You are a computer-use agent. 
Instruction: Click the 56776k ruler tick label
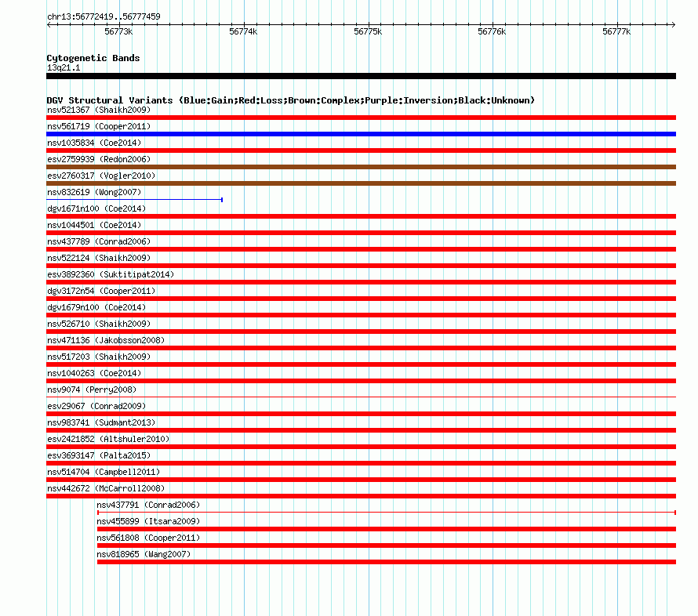492,31
